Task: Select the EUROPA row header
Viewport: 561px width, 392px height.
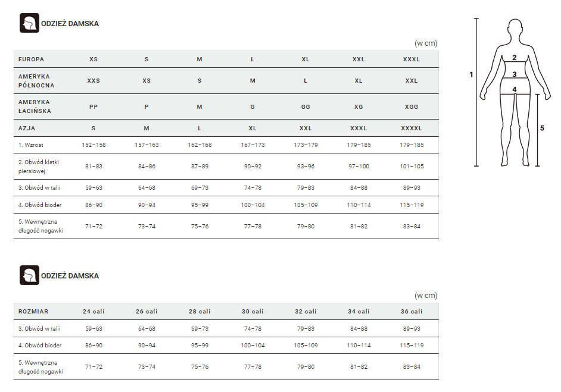Action: pyautogui.click(x=31, y=59)
